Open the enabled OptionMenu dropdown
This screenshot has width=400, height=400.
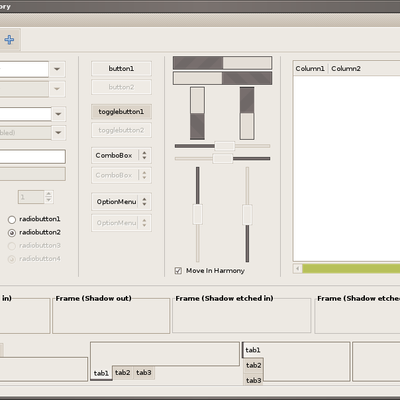click(121, 202)
